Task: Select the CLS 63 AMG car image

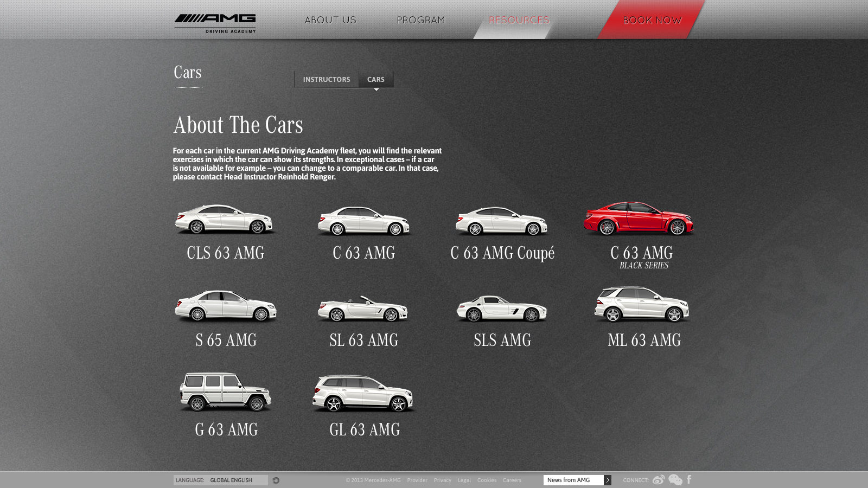Action: click(224, 219)
